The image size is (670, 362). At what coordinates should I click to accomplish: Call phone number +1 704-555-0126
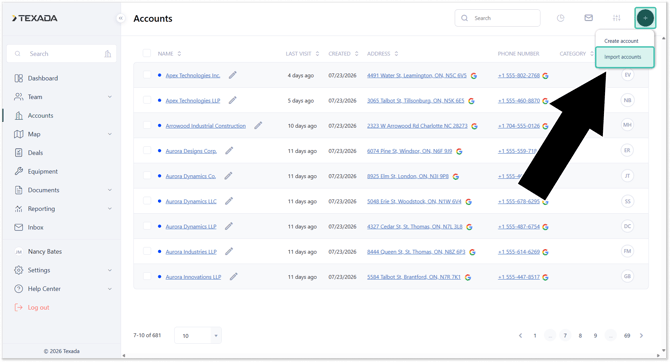519,126
